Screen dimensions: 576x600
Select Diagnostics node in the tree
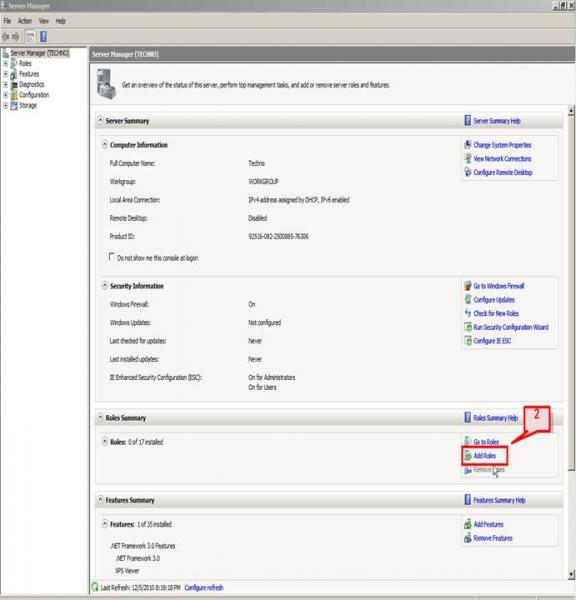[x=31, y=85]
